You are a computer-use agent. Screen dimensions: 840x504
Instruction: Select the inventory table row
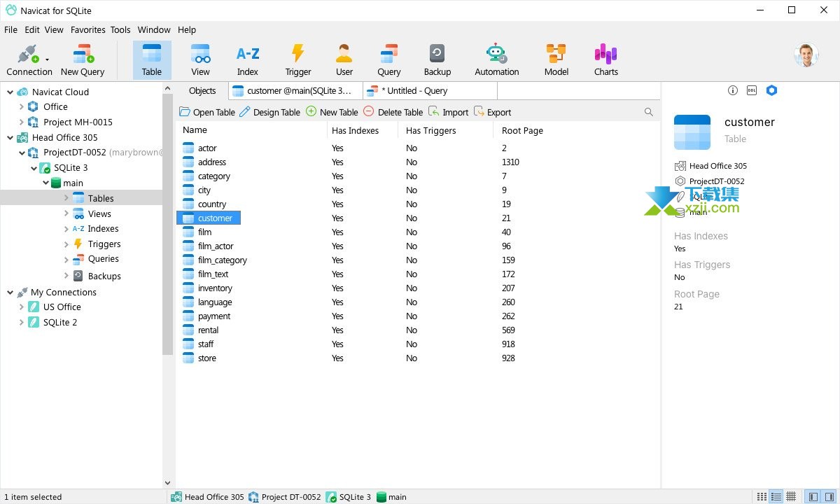click(x=418, y=288)
